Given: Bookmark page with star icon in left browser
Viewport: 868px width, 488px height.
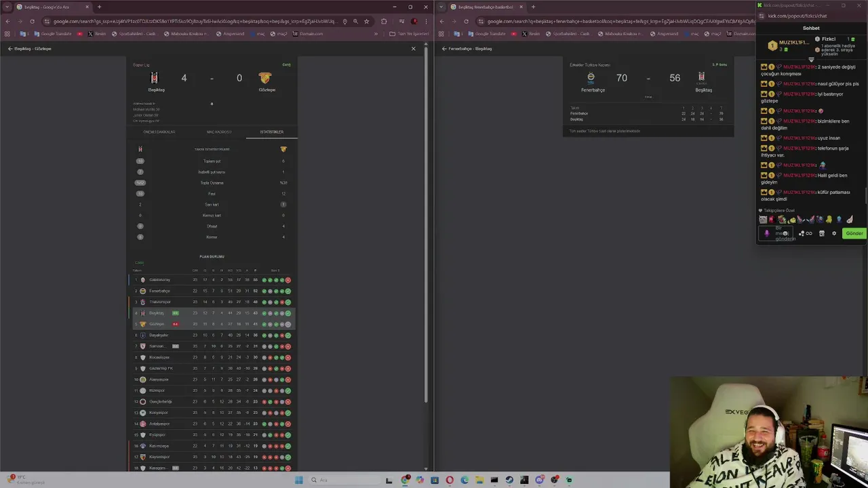Looking at the screenshot, I should (x=367, y=21).
